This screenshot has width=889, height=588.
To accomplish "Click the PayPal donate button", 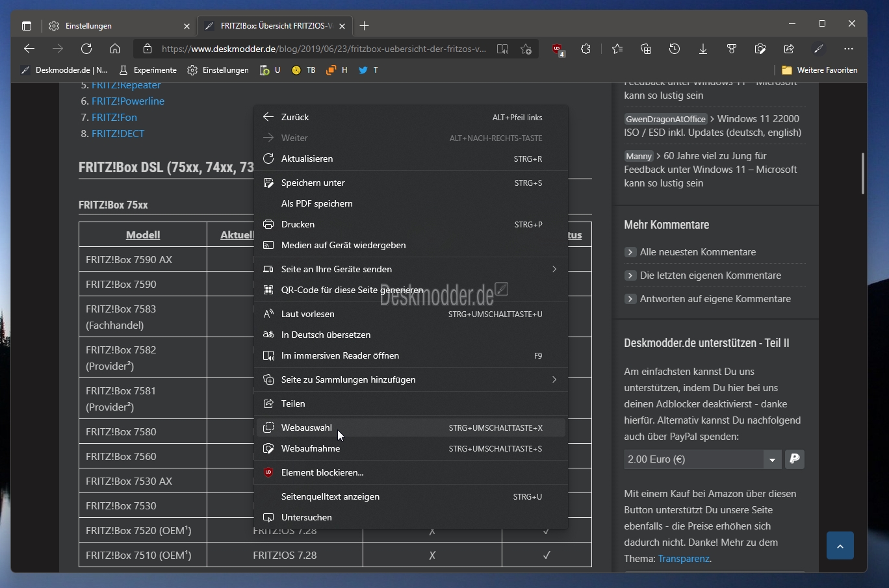I will point(795,459).
